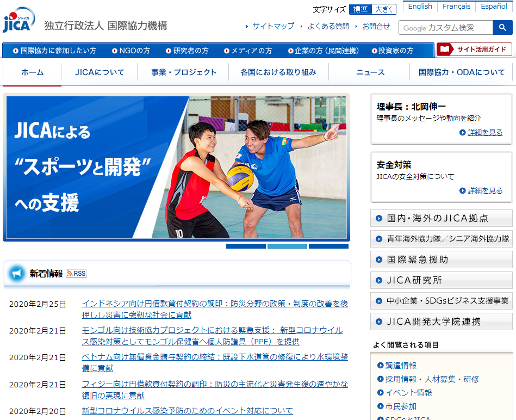This screenshot has width=516, height=420.
Task: Open the モンゴル向け技術協力プロジェクト news article
Action: (212, 336)
